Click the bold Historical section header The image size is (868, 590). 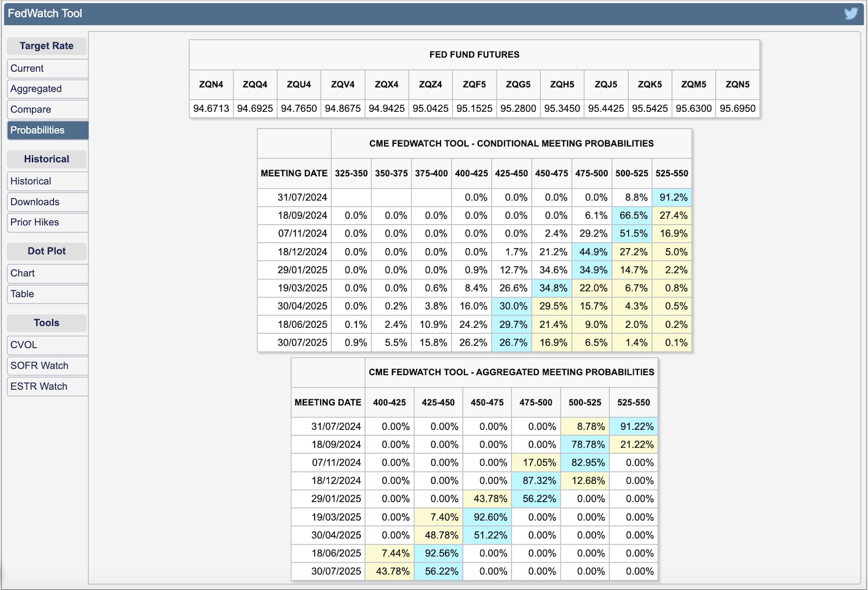click(x=47, y=159)
